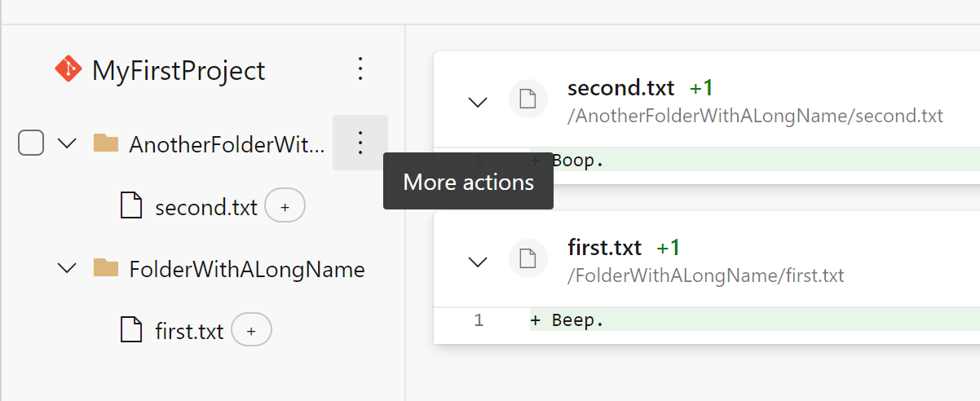980x401 pixels.
Task: Click the FolderWithALongName folder icon
Action: point(106,268)
